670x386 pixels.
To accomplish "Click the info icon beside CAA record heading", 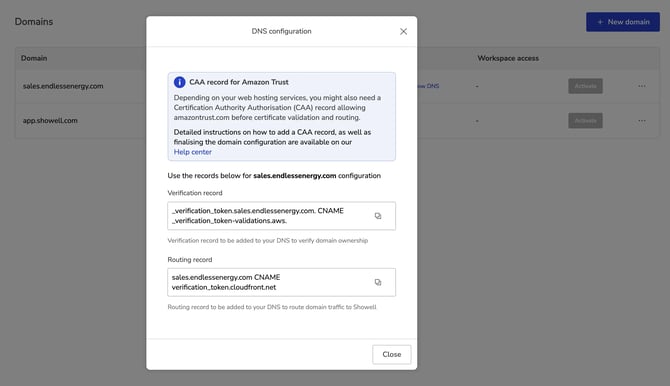I will coord(179,82).
